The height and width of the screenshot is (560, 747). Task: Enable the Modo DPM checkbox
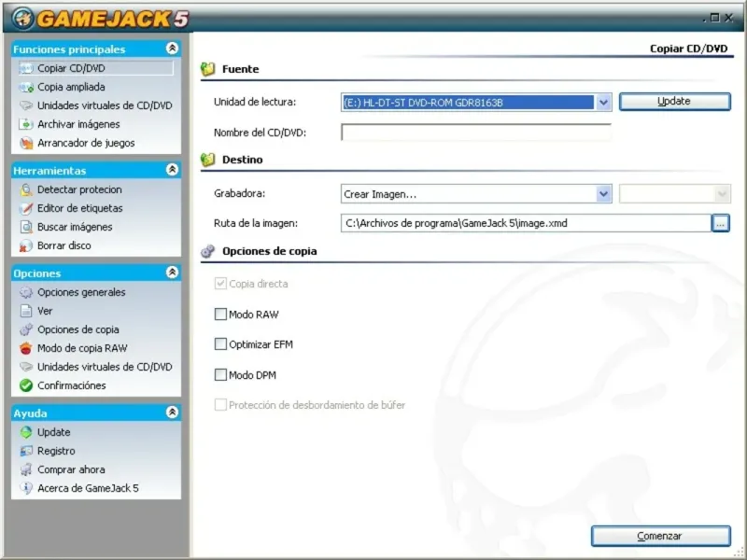220,375
